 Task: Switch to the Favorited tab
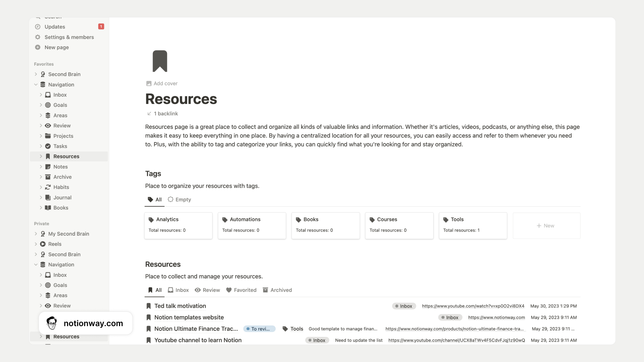point(241,290)
